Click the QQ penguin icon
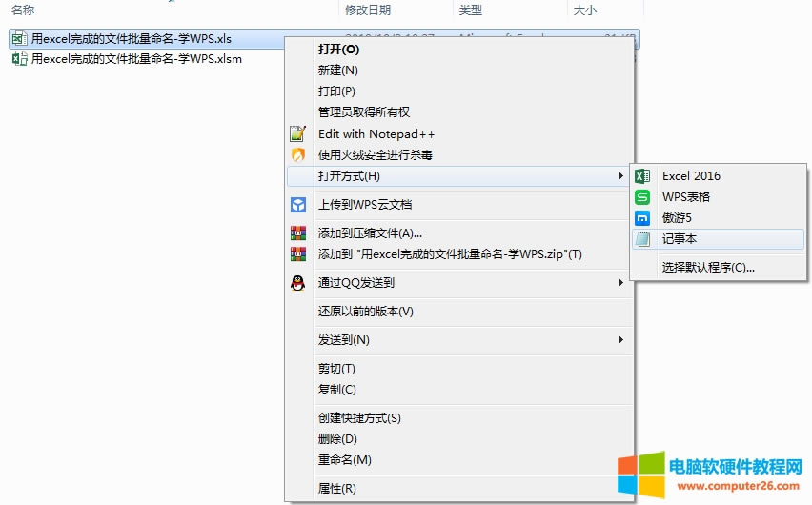The width and height of the screenshot is (812, 505). click(x=297, y=283)
